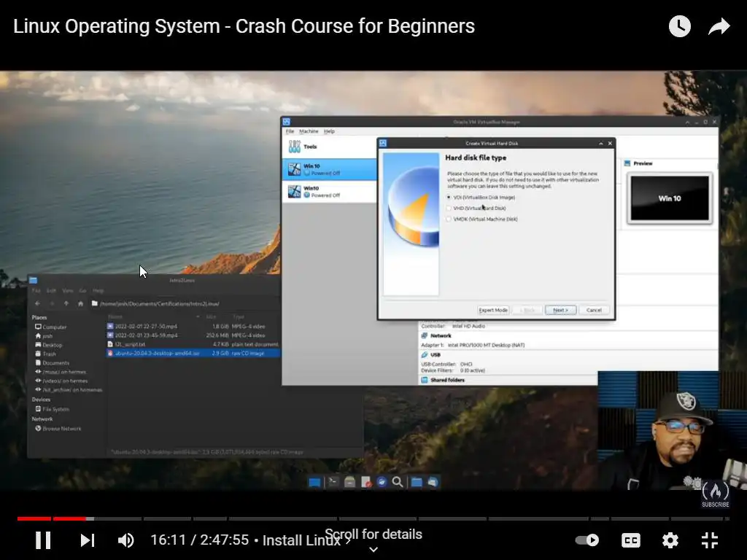The image size is (747, 560).
Task: Click the file manager path location field
Action: (185, 303)
